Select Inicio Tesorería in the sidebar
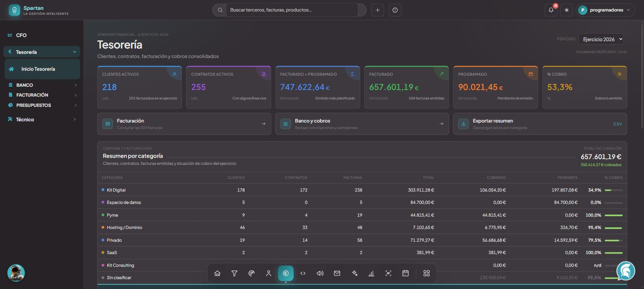The height and width of the screenshot is (289, 644). (x=42, y=69)
